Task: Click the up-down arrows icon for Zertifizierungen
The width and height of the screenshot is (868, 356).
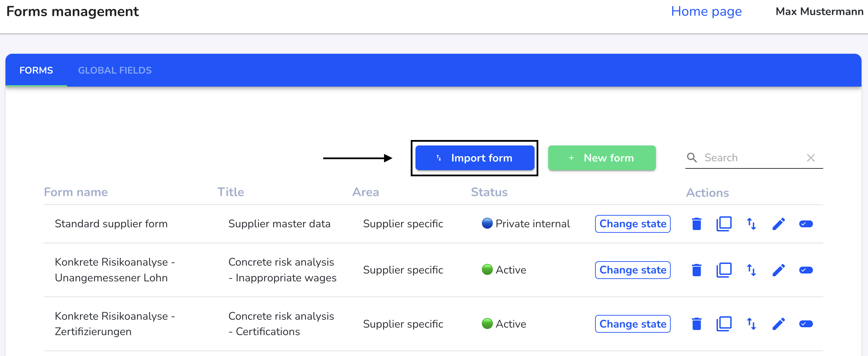Action: [751, 324]
